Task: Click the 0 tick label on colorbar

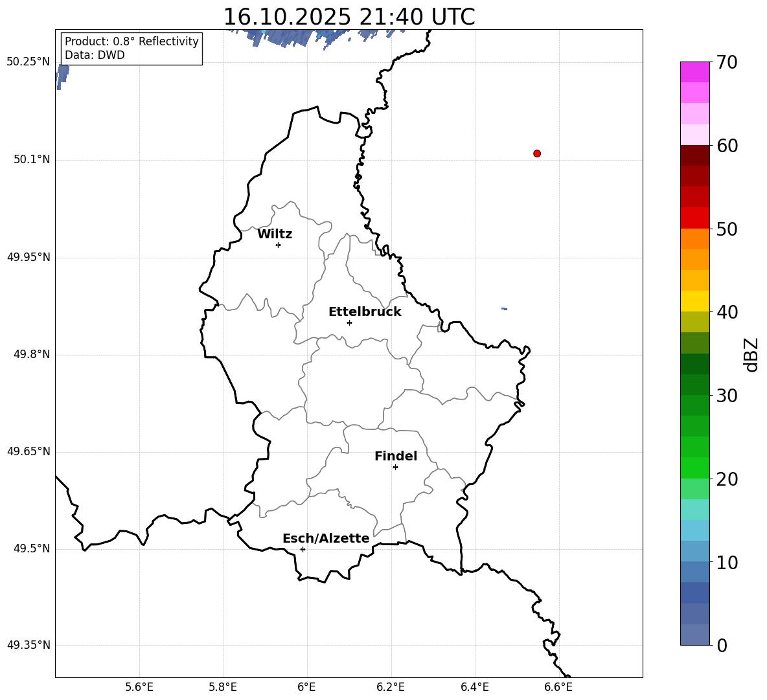Action: point(722,646)
